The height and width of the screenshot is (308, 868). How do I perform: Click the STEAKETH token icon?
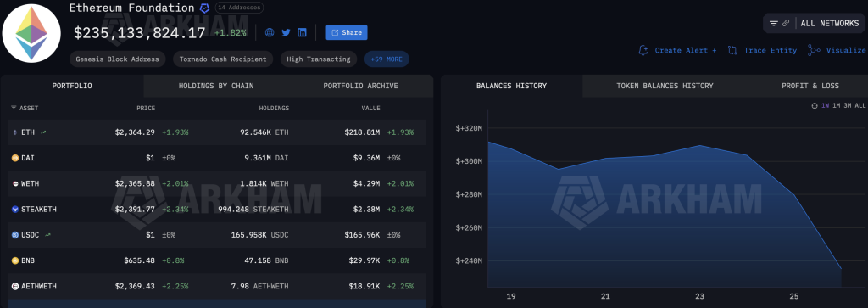tap(15, 210)
